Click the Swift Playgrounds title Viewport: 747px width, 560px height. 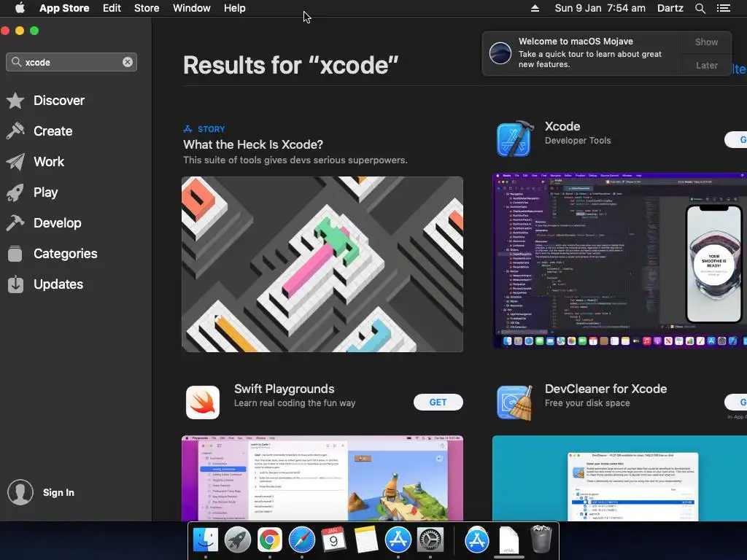(x=285, y=389)
